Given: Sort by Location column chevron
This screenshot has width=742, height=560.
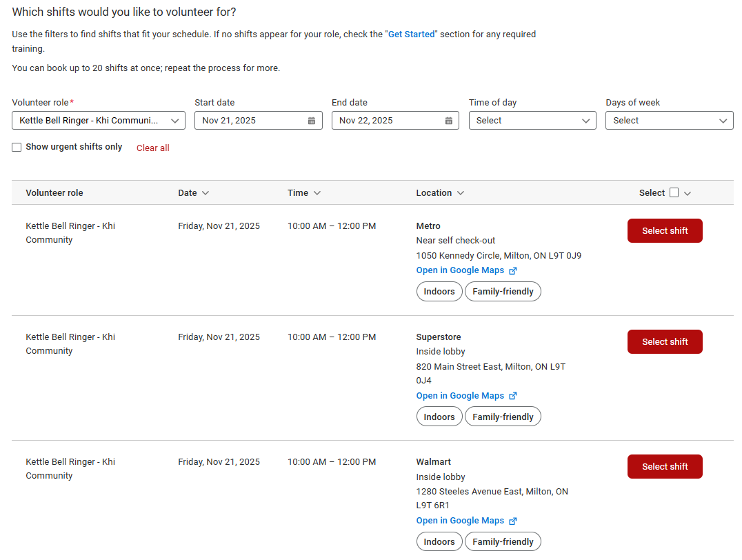Looking at the screenshot, I should [461, 193].
